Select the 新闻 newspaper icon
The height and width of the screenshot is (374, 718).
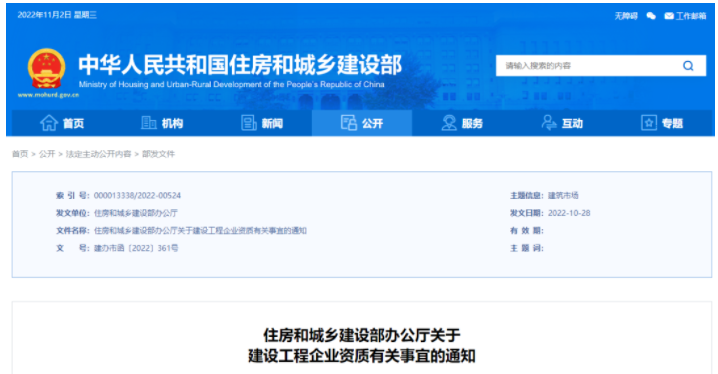[x=249, y=123]
